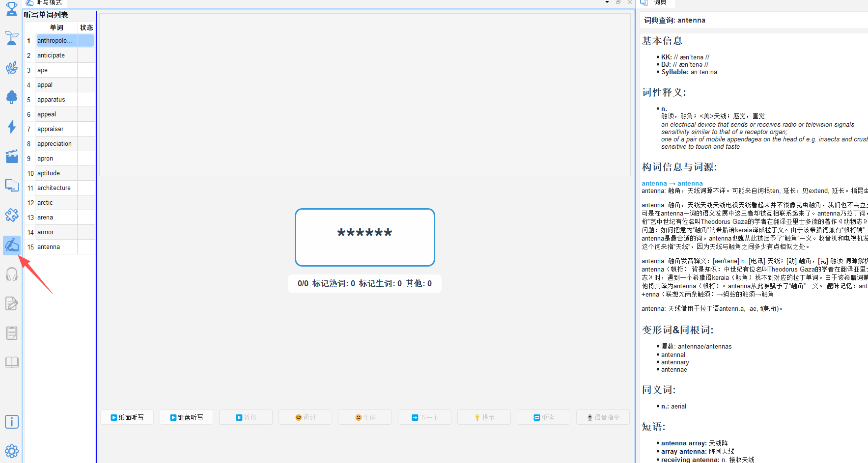Click the masked ****** word box

(365, 237)
